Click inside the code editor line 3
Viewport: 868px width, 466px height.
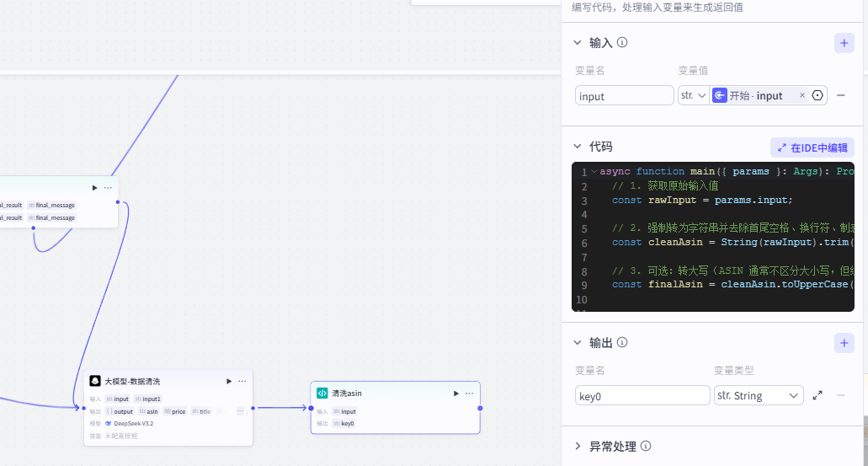click(x=702, y=200)
